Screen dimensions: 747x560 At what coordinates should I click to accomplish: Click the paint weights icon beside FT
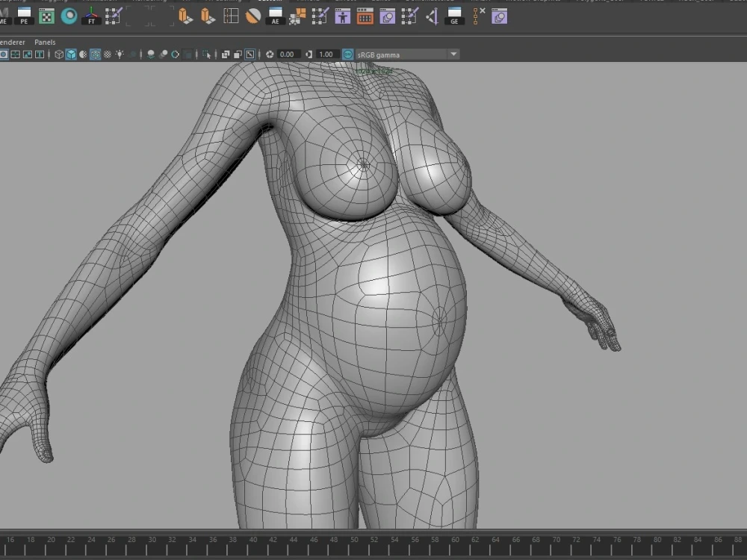114,16
